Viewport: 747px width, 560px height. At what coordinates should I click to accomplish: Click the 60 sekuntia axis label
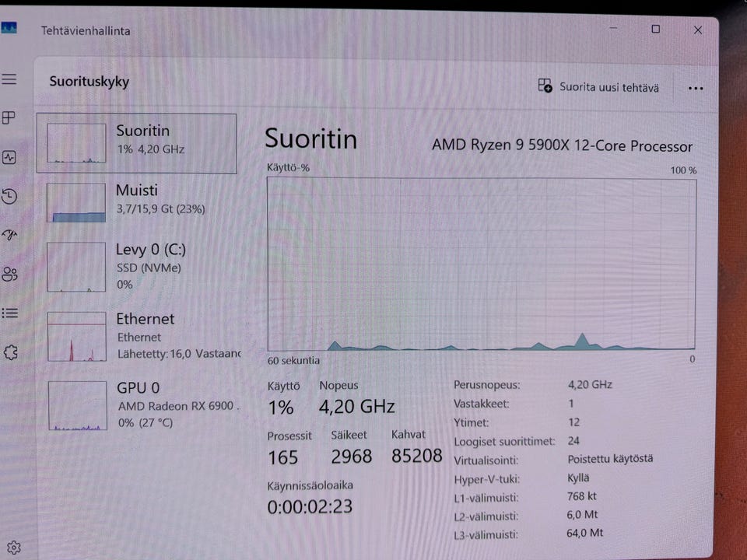[293, 360]
